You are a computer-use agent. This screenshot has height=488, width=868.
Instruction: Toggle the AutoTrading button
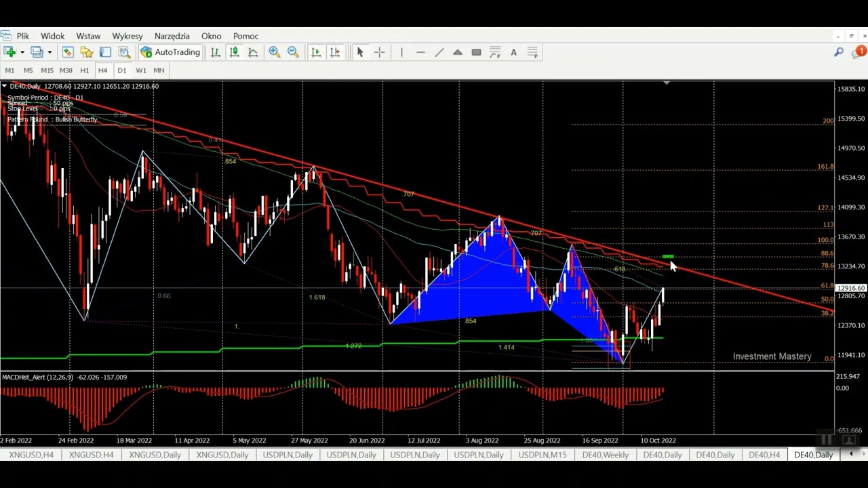click(170, 52)
